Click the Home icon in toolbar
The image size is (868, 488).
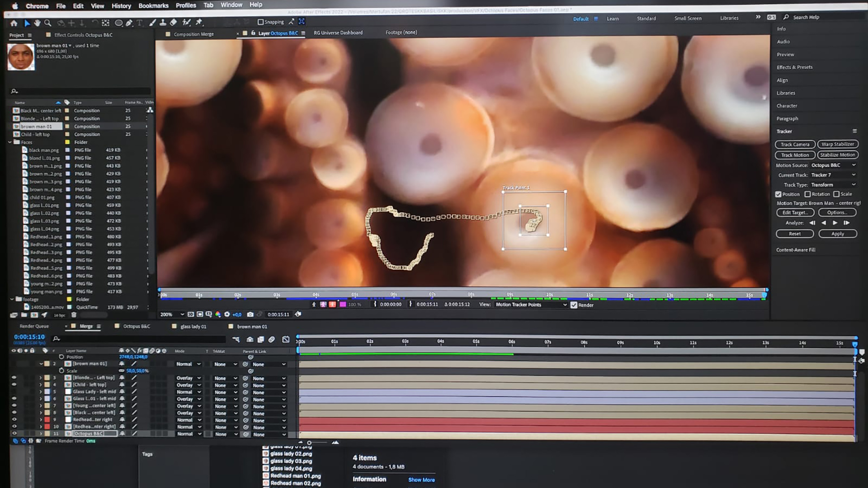pos(14,23)
